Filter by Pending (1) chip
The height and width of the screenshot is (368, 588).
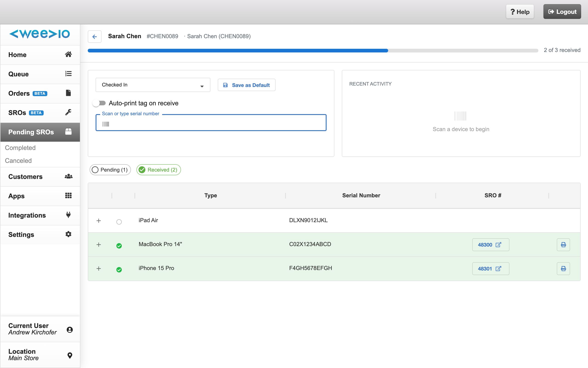pyautogui.click(x=110, y=170)
